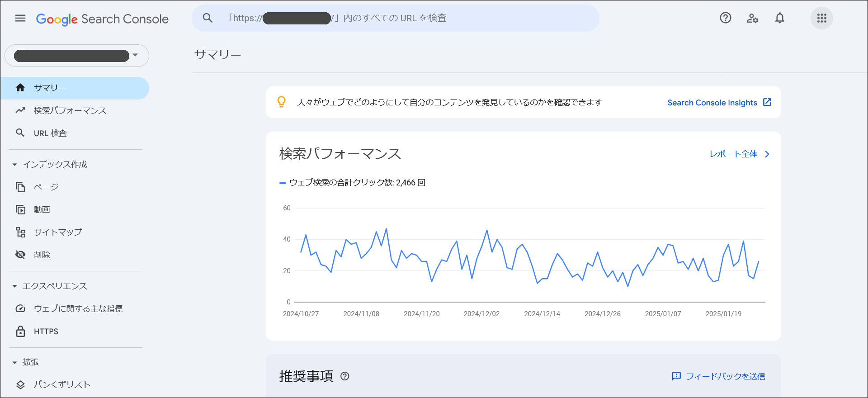Click the chevron next to レポート全体
Viewport: 868px width, 398px height.
(767, 154)
